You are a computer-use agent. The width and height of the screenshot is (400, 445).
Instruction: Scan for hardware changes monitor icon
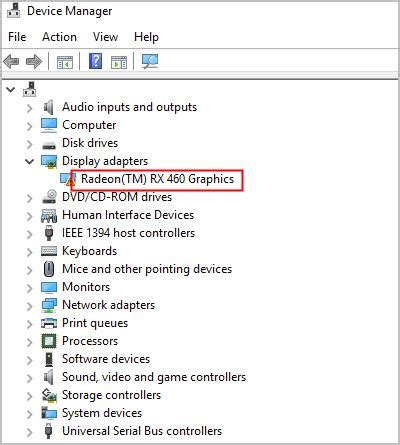150,61
